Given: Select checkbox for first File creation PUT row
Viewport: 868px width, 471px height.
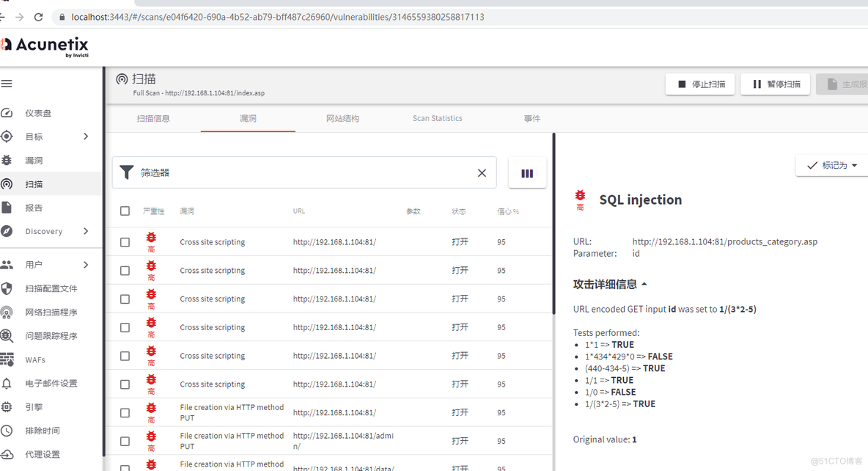Looking at the screenshot, I should (x=125, y=413).
